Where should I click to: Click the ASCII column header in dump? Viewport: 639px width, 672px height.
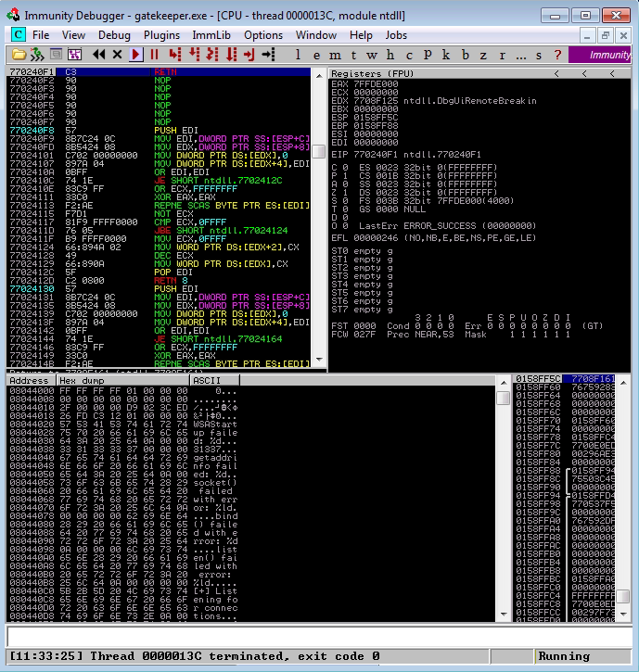point(215,381)
